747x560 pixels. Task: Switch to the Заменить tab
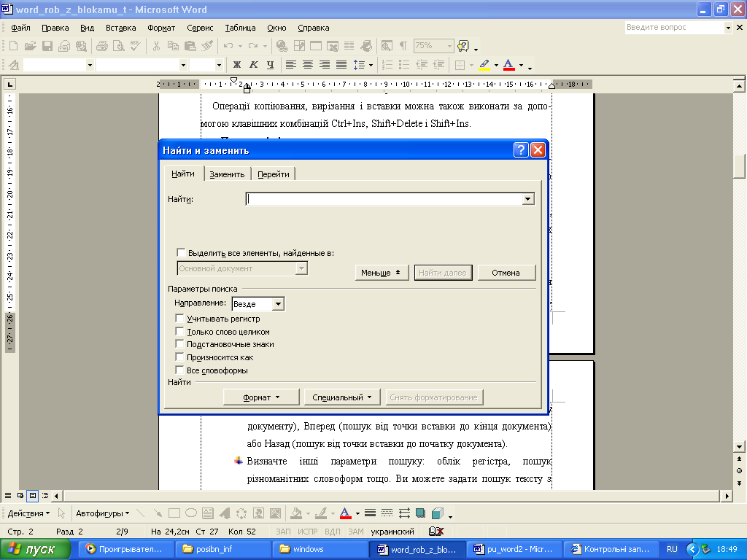click(228, 174)
